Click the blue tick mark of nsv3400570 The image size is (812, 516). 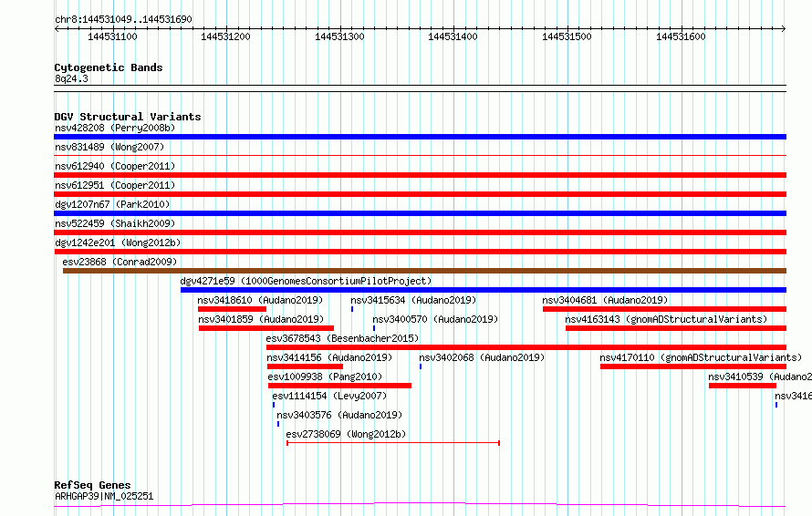pyautogui.click(x=374, y=328)
